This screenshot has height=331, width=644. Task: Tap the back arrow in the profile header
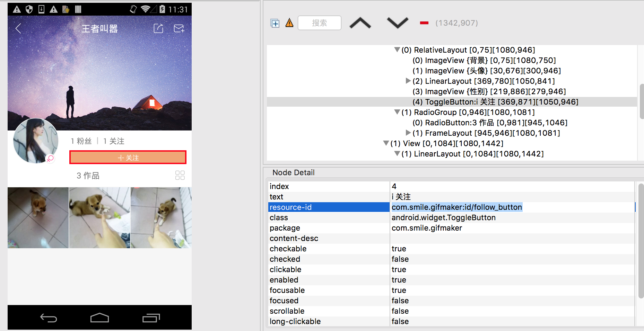[x=19, y=28]
